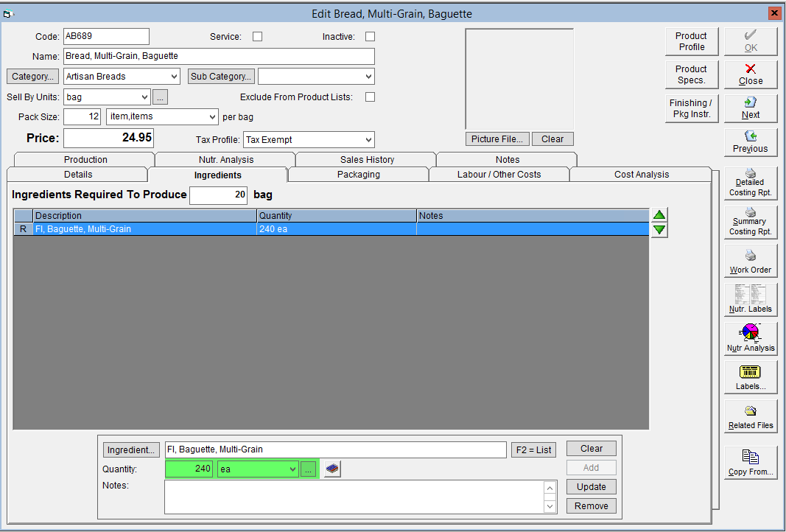786x532 pixels.
Task: Open Product Specs.
Action: [x=691, y=74]
